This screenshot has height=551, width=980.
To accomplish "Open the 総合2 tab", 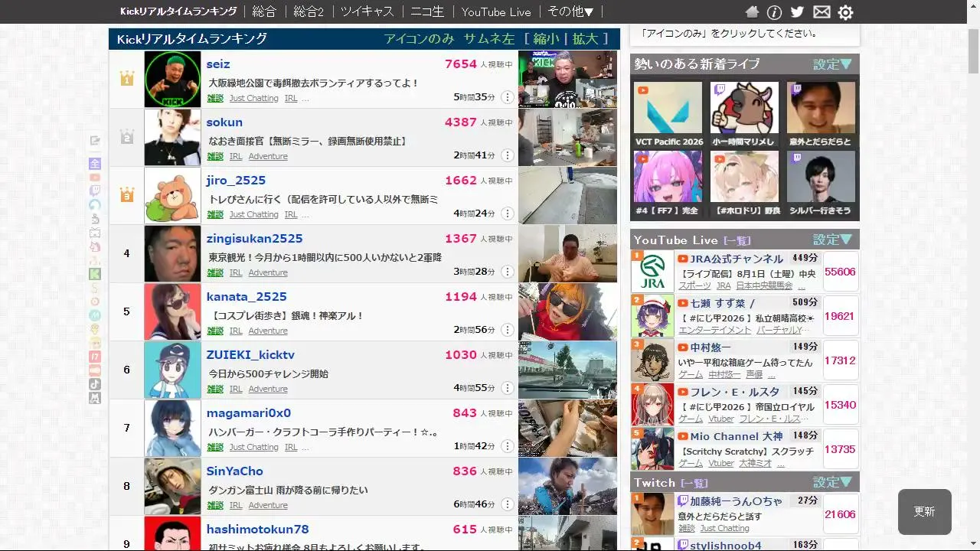I will pos(309,11).
